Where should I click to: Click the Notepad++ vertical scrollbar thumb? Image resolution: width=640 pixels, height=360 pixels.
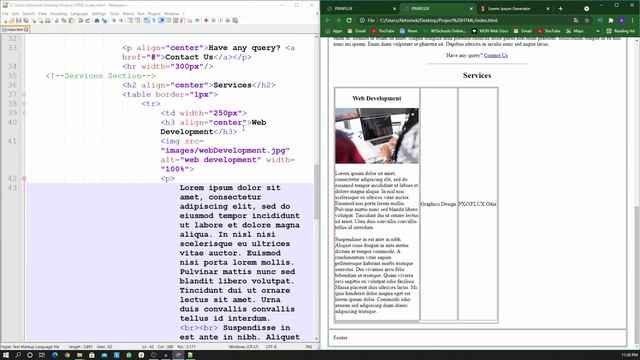pos(316,192)
